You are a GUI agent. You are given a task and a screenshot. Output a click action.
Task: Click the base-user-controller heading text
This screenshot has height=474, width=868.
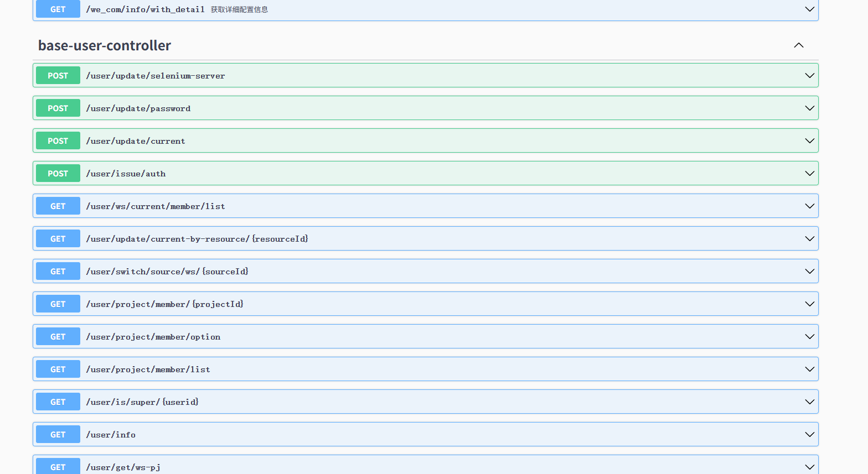click(105, 45)
